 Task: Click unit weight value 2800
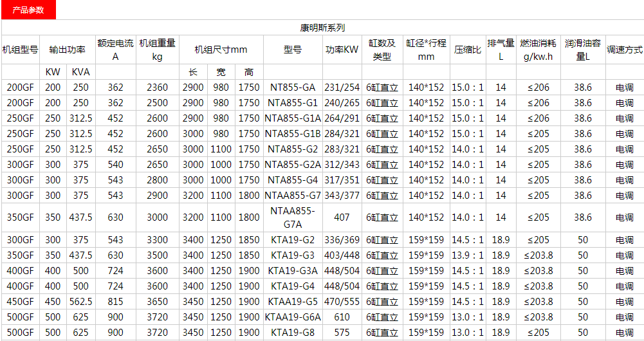158,180
